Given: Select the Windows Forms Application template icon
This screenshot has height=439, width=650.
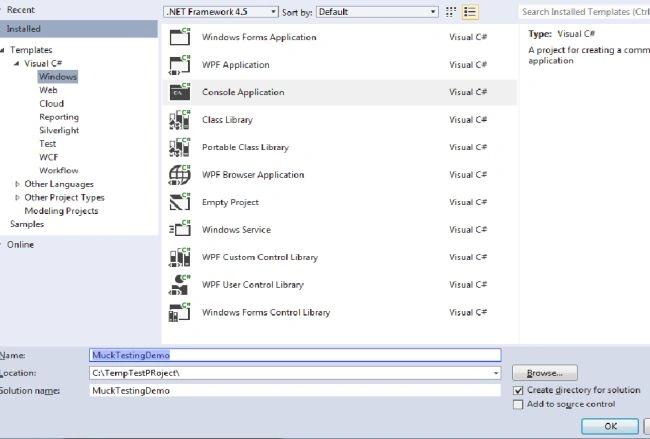Looking at the screenshot, I should (180, 36).
